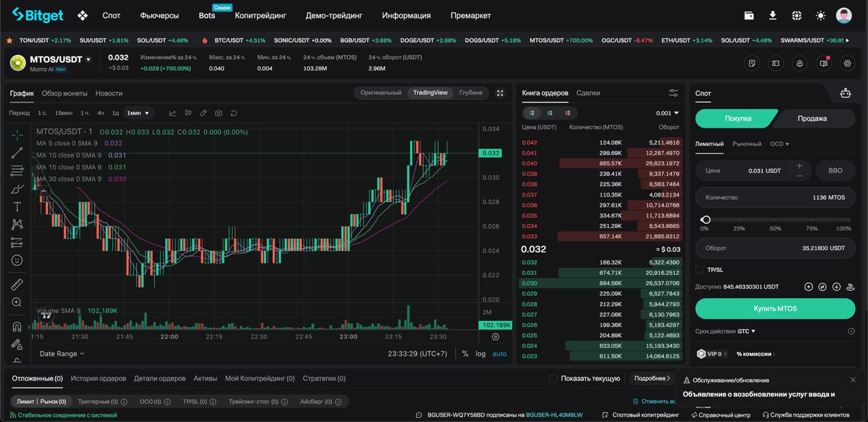Viewport: 868px width, 422px height.
Task: Select the brush drawing tool
Action: click(17, 189)
